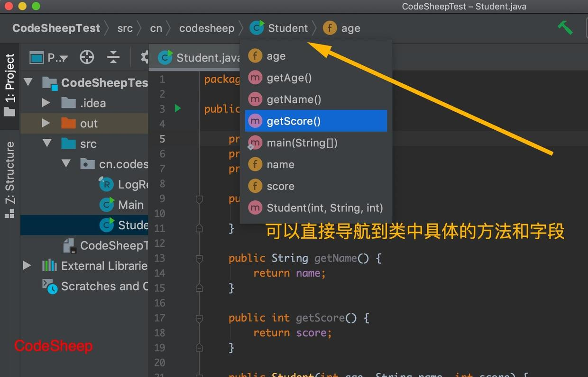The image size is (588, 377).
Task: Click src in the breadcrumb bar
Action: (x=125, y=28)
